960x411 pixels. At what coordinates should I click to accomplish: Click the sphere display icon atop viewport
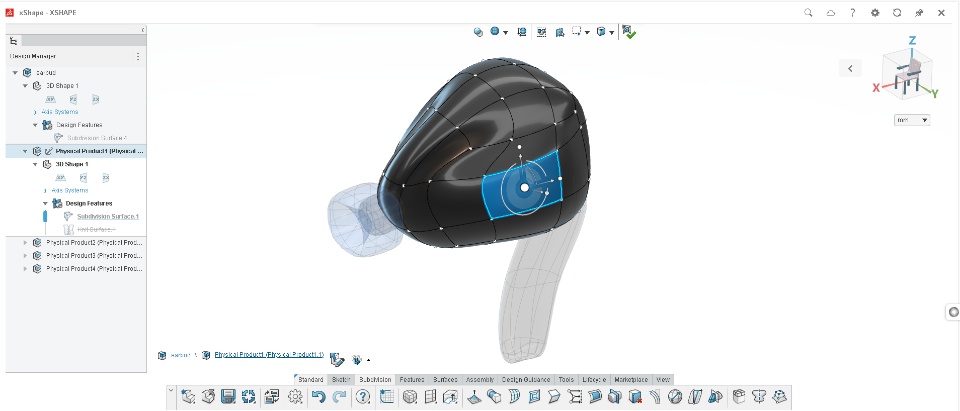click(478, 32)
